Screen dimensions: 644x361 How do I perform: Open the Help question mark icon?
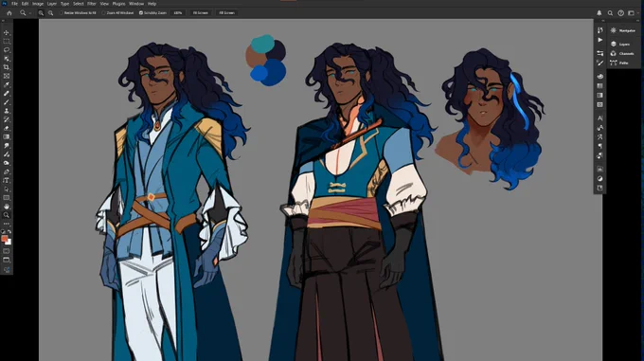[621, 13]
